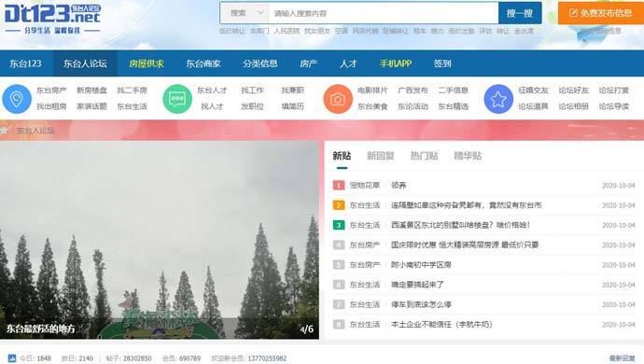This screenshot has width=644, height=364.
Task: Open 东台123 in the navigation bar
Action: coord(25,63)
